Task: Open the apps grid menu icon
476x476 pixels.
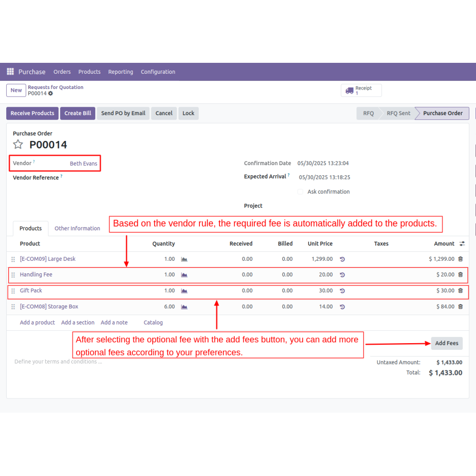Action: 10,72
